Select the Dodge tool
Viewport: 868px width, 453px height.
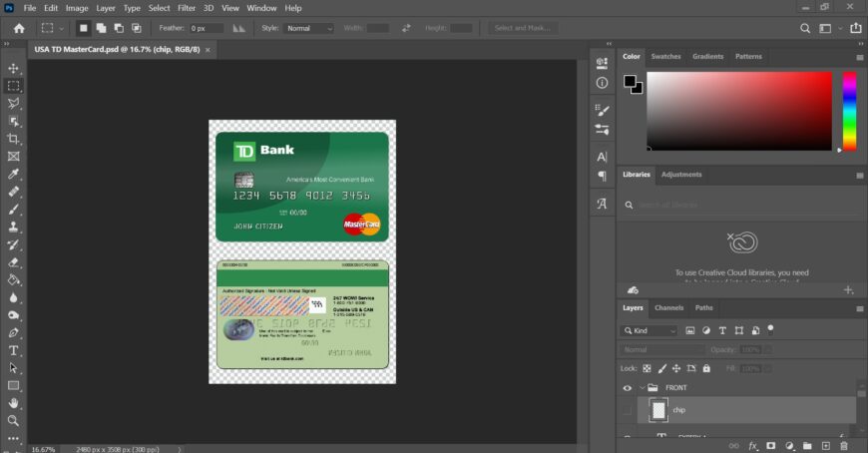click(13, 315)
